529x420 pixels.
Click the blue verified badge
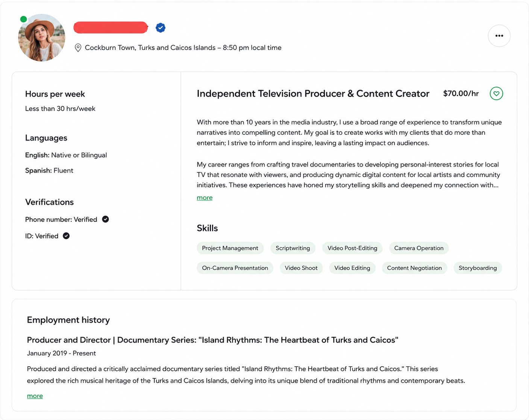pyautogui.click(x=161, y=27)
